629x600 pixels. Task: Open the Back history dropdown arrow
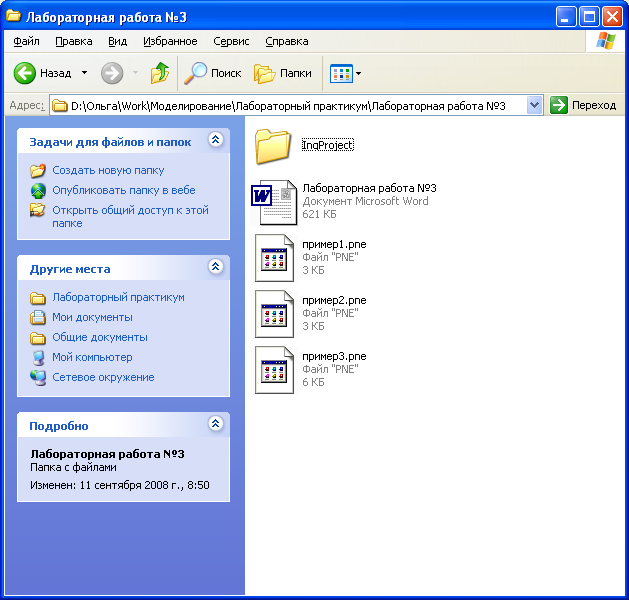coord(84,73)
